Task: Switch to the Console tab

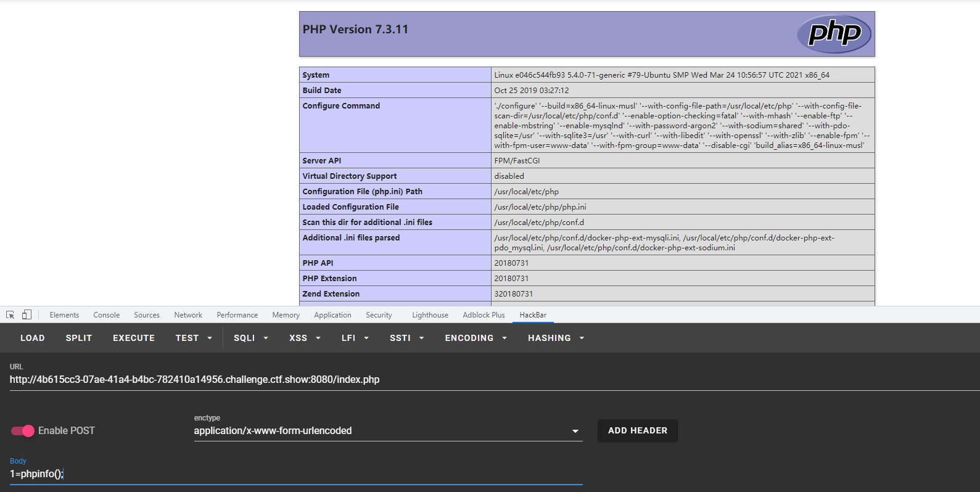Action: [107, 314]
